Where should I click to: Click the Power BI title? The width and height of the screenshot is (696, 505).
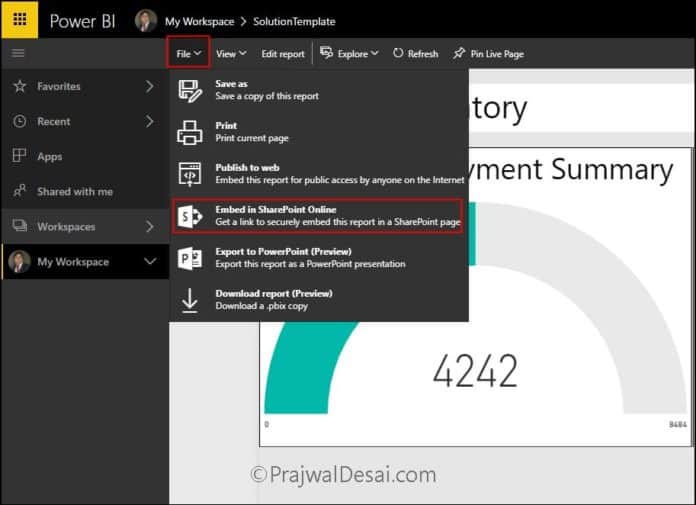point(83,21)
